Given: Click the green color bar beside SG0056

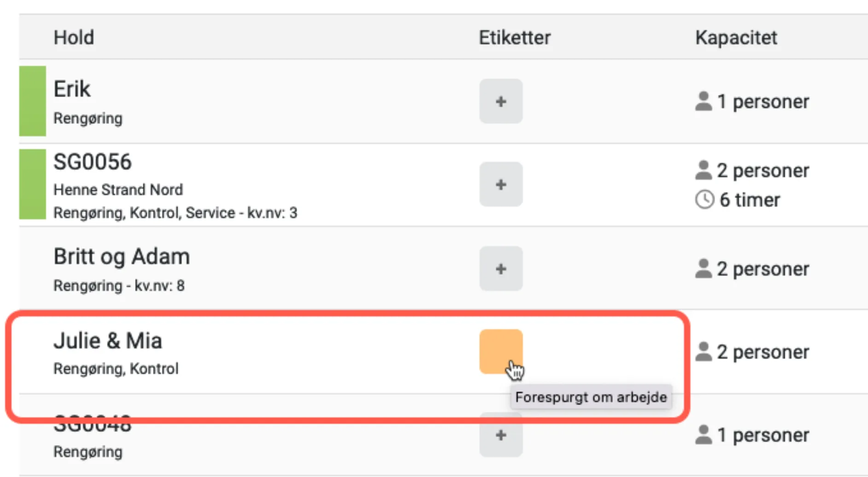Looking at the screenshot, I should [x=32, y=184].
